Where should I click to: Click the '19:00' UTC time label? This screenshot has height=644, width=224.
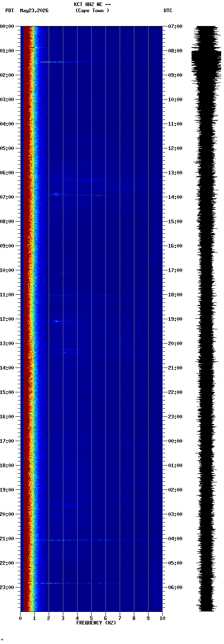[175, 319]
